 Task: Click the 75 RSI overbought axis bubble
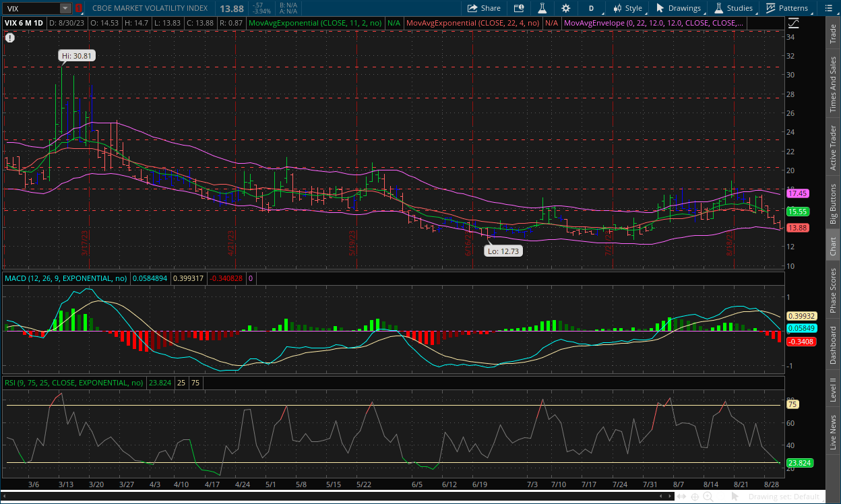click(x=792, y=404)
